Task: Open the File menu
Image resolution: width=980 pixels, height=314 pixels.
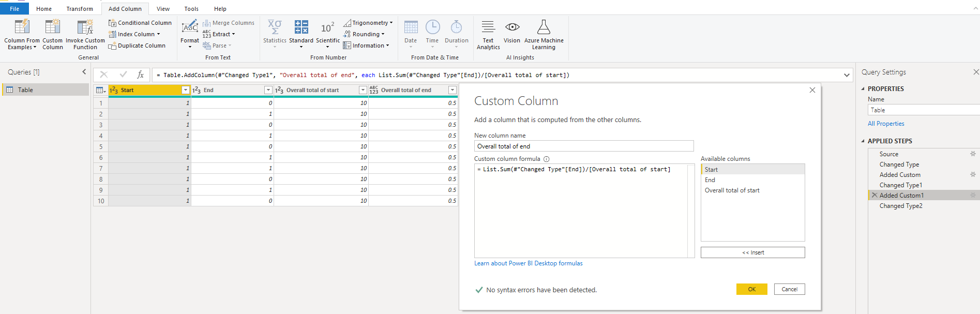Action: point(14,9)
